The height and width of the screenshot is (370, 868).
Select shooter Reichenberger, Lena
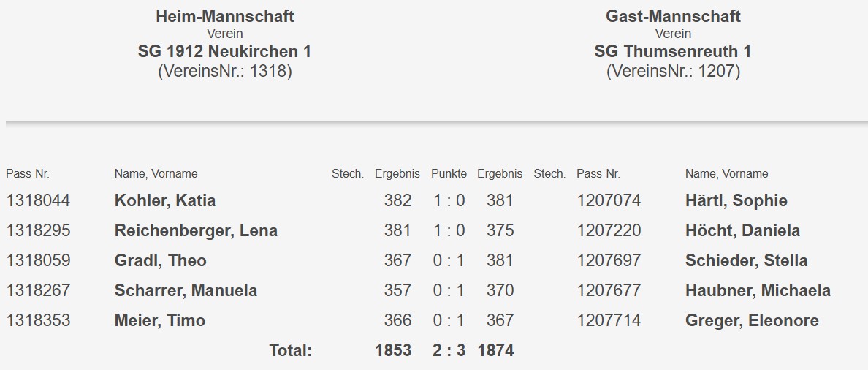(196, 231)
